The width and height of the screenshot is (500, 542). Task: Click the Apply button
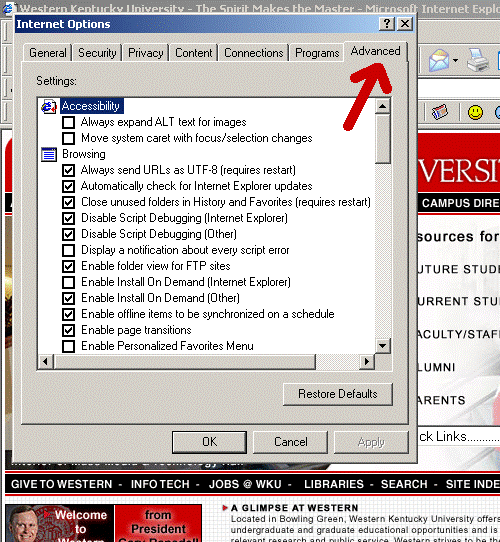[x=371, y=442]
